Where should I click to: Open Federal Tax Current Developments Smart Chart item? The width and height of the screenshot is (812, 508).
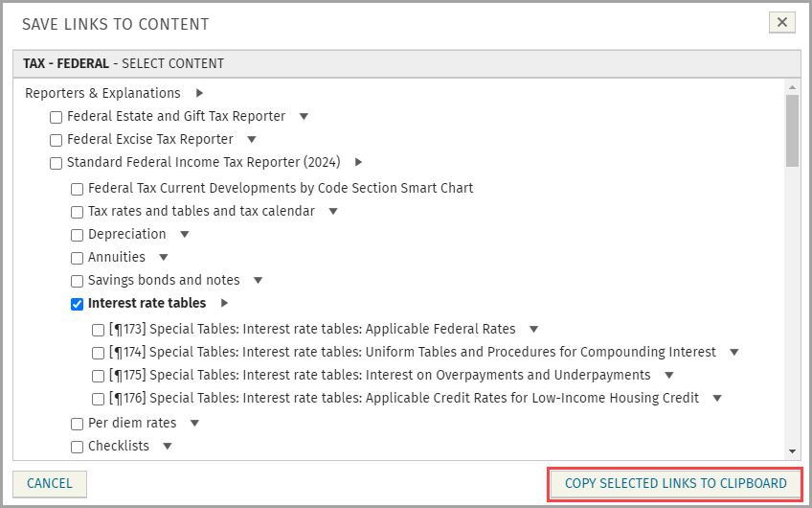tap(281, 188)
